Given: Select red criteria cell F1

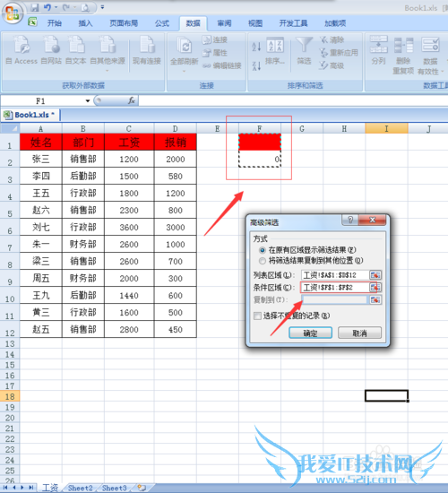Looking at the screenshot, I should pos(260,142).
